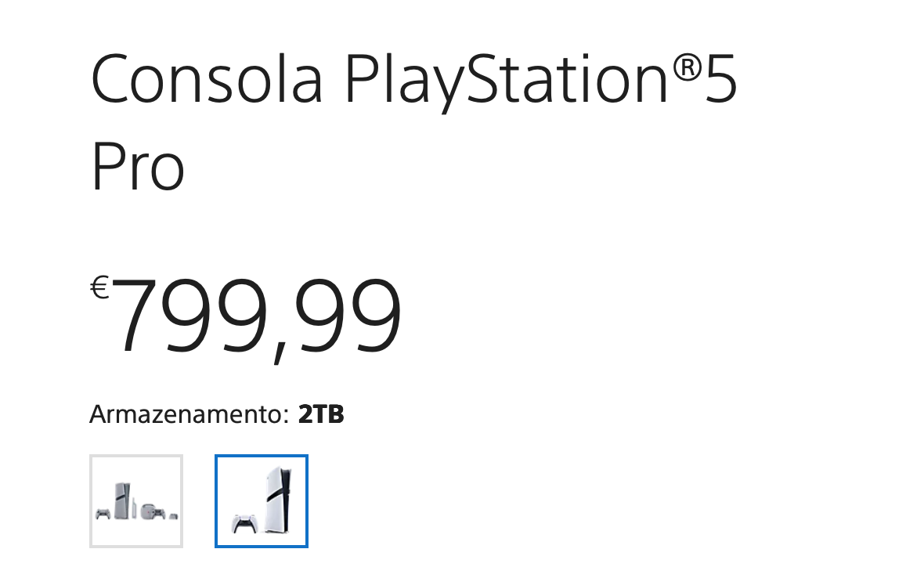Click the euro currency symbol
924x567 pixels.
click(99, 287)
